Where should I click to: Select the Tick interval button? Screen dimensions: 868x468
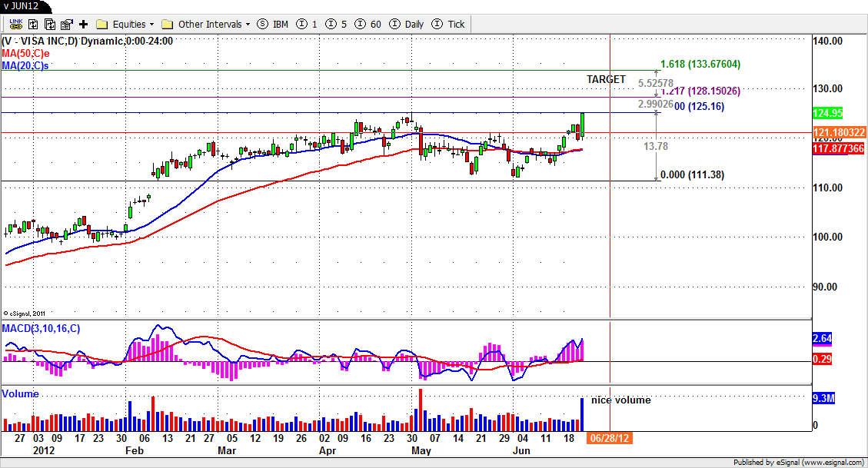448,24
